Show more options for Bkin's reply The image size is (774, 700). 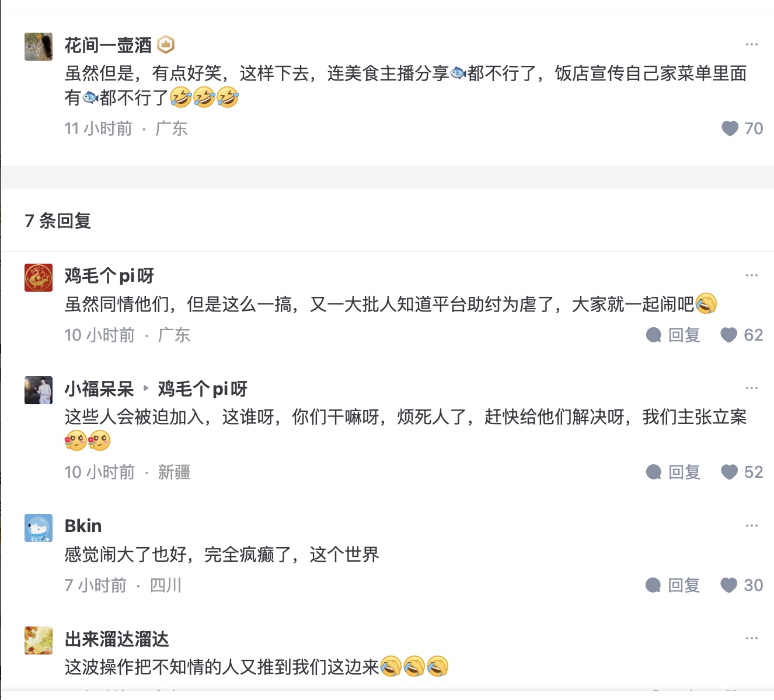point(751,526)
